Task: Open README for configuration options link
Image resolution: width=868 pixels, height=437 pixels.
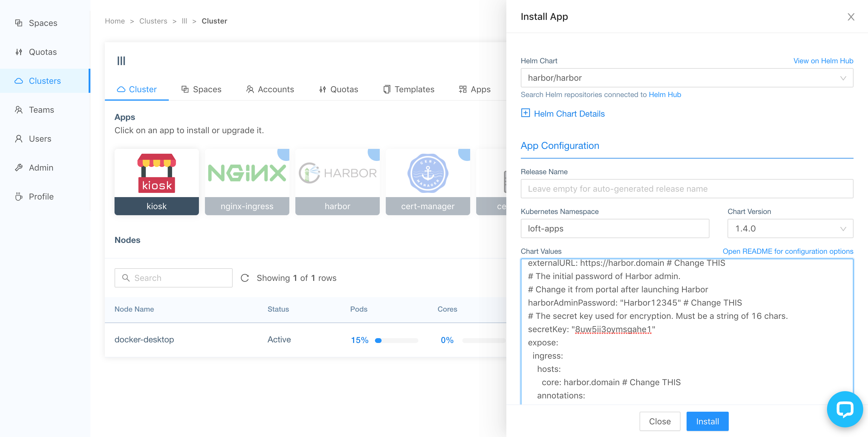Action: click(788, 251)
